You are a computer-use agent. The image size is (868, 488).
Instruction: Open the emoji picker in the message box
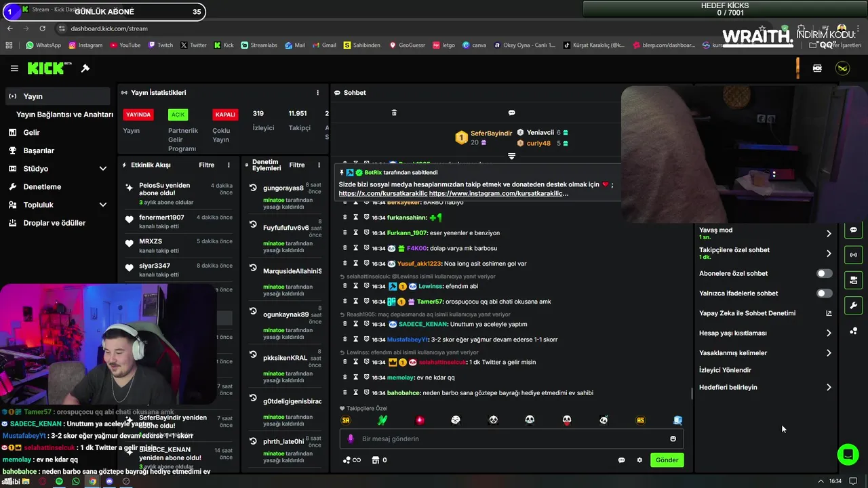point(673,439)
